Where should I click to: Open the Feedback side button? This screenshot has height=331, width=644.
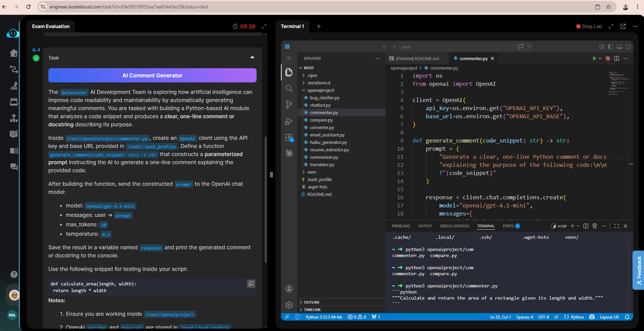click(638, 270)
